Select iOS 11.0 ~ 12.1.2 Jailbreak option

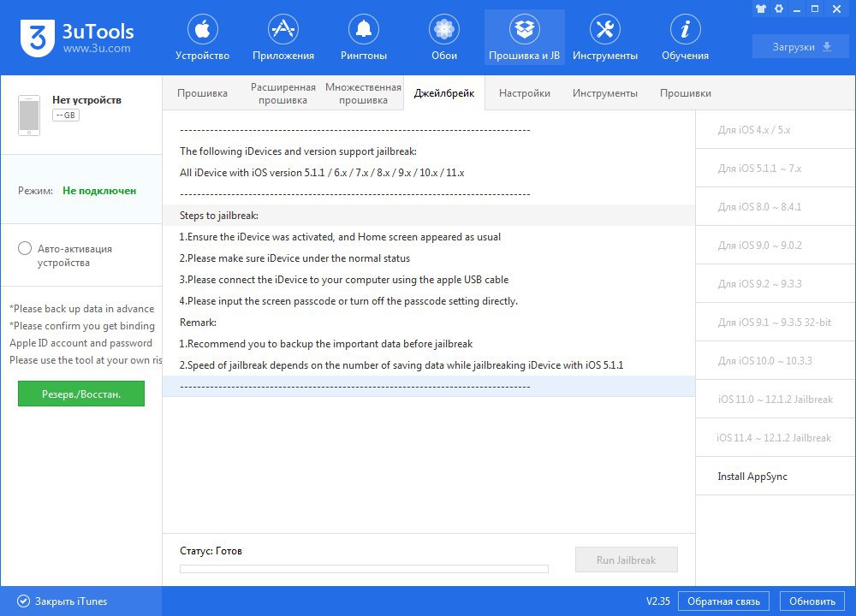coord(776,400)
